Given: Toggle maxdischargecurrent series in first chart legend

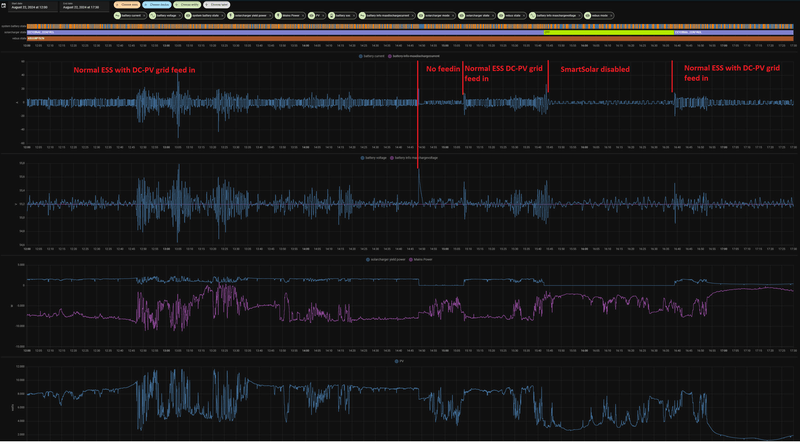Looking at the screenshot, I should tap(414, 56).
